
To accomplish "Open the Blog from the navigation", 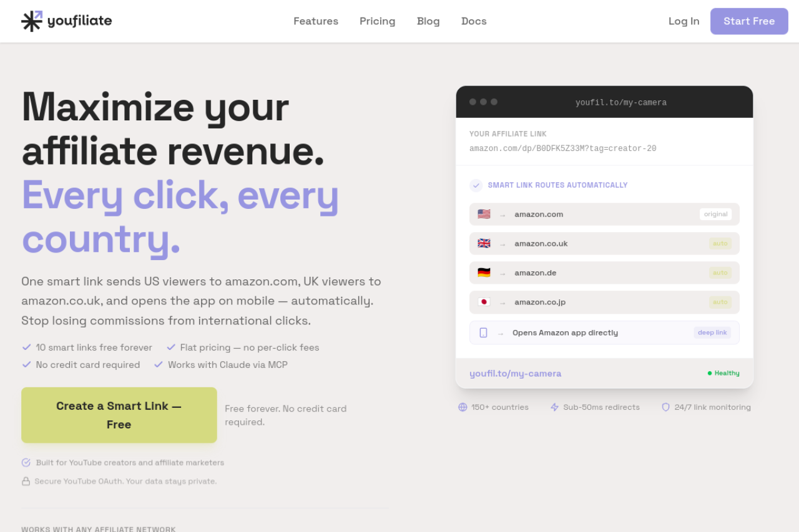I will pyautogui.click(x=428, y=21).
